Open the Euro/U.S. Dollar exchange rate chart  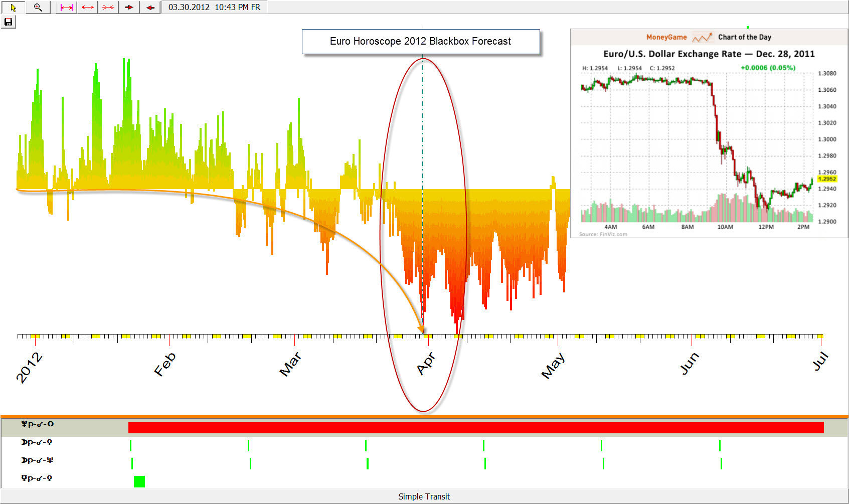point(709,133)
